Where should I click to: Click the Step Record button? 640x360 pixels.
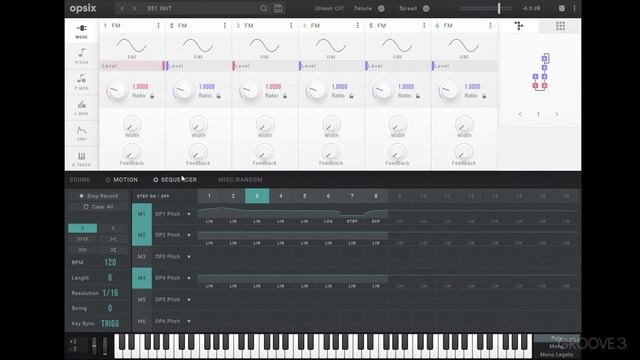[98, 196]
